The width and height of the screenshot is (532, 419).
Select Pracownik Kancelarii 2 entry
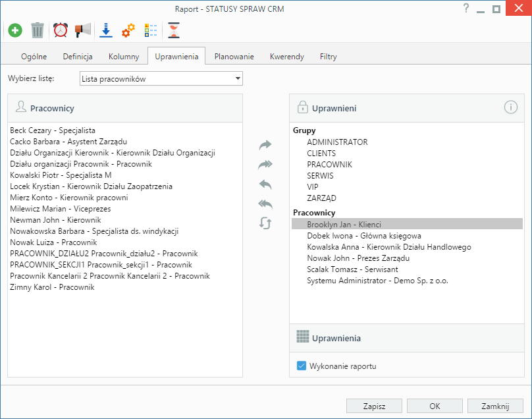pos(110,276)
